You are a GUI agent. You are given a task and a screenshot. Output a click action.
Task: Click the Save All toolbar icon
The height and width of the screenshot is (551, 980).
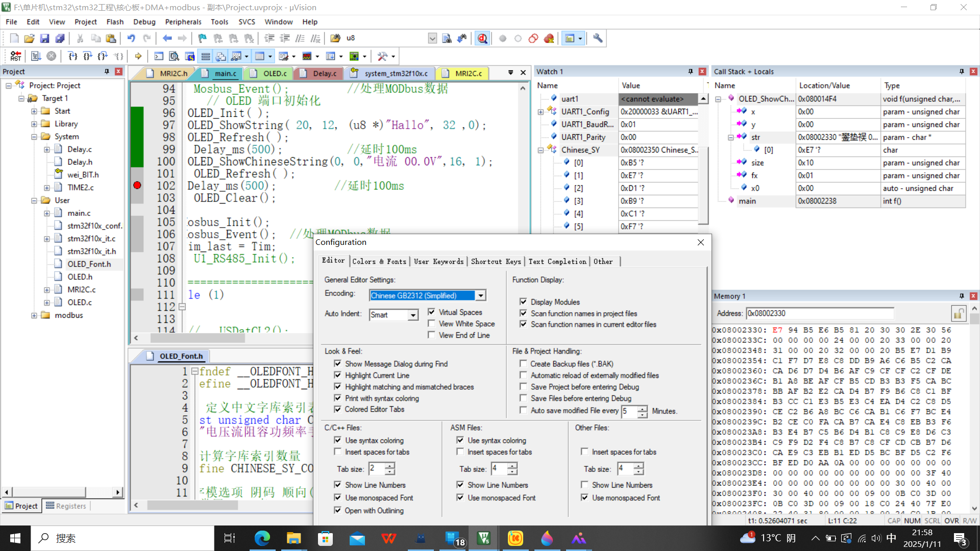pos(60,38)
